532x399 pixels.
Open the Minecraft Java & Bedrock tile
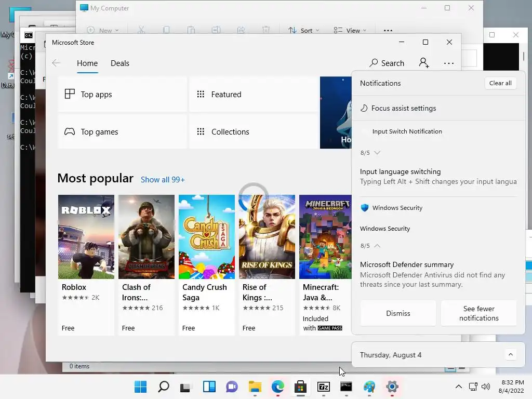tap(325, 264)
